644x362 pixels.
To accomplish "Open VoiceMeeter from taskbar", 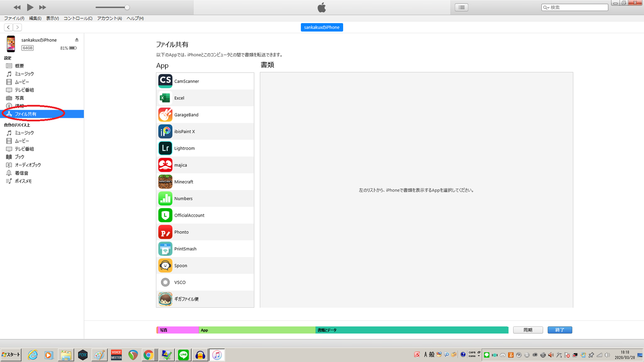I will click(116, 354).
